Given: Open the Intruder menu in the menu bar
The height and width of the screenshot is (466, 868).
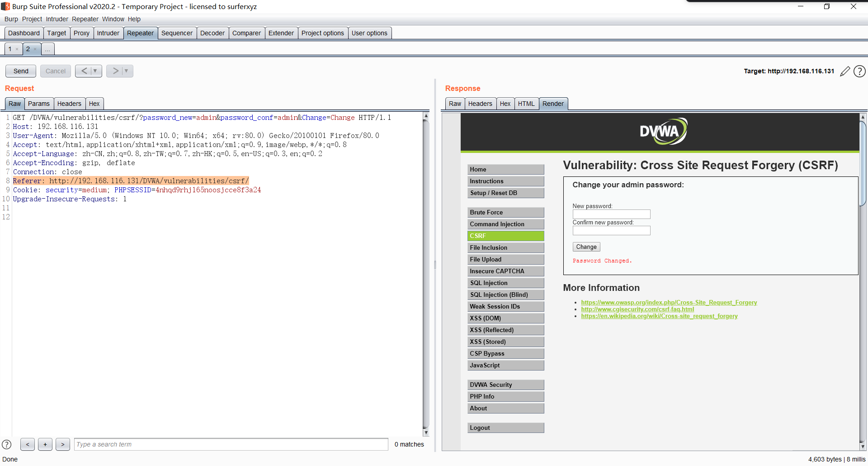Looking at the screenshot, I should click(x=57, y=19).
